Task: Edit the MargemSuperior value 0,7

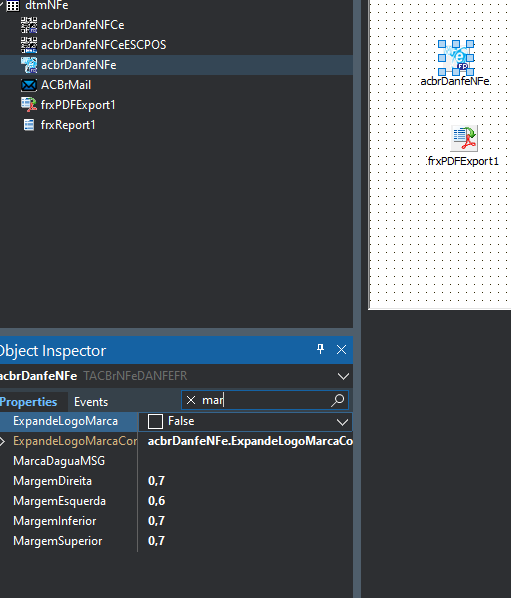Action: [x=156, y=541]
